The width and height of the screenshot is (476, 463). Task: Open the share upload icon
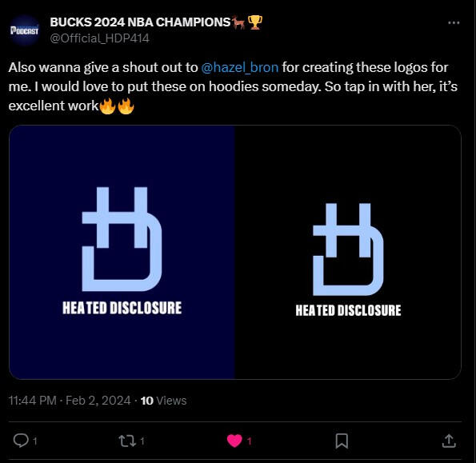(x=449, y=441)
